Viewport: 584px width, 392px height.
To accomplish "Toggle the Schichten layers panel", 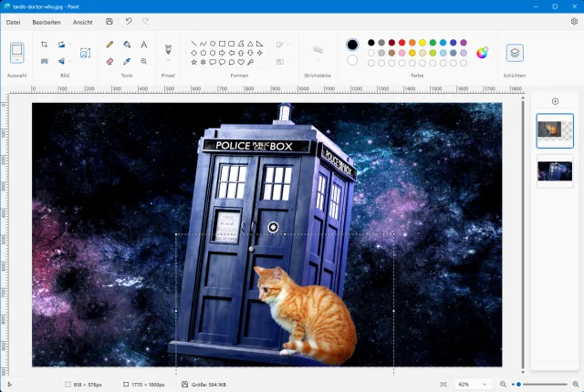I will 515,53.
